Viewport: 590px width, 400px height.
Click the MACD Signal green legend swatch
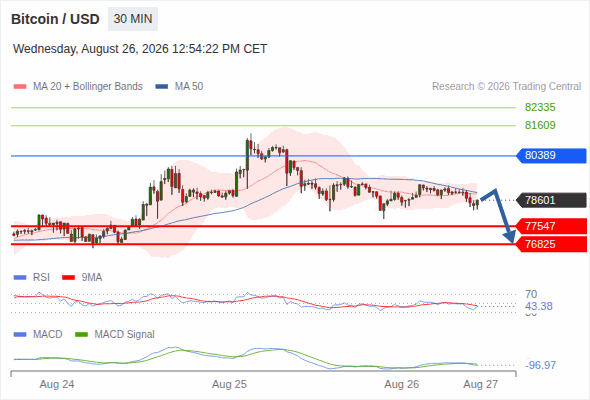81,334
